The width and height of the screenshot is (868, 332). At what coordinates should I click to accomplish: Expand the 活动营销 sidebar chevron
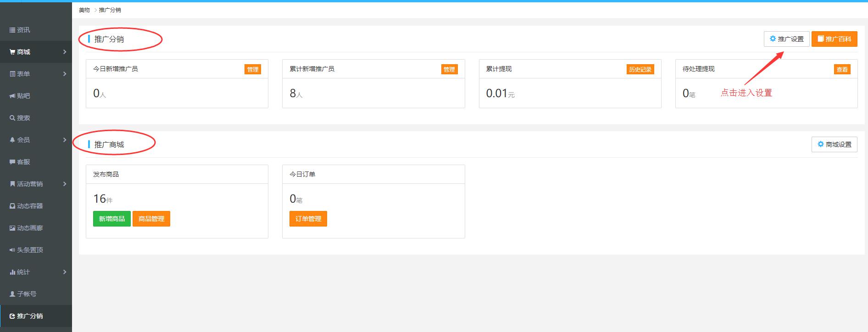tap(65, 184)
